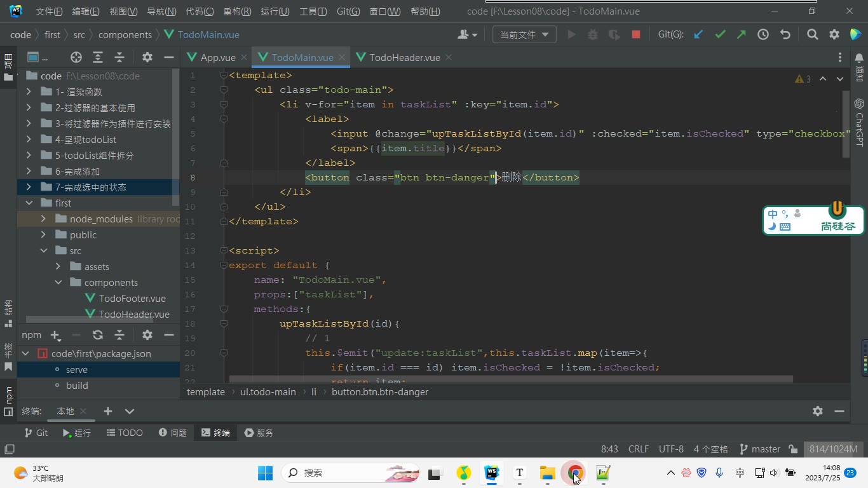Open the ChatGPT side tool window

point(859,123)
